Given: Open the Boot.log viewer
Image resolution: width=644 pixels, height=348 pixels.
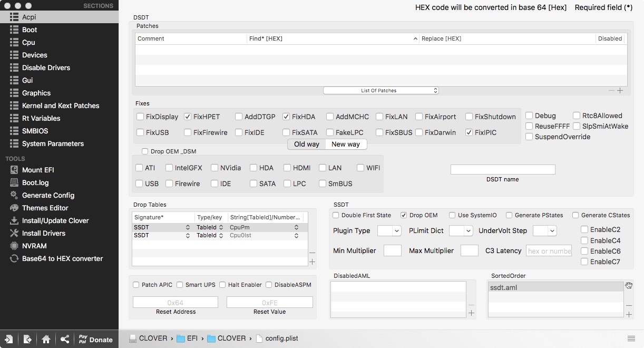Looking at the screenshot, I should (x=35, y=182).
